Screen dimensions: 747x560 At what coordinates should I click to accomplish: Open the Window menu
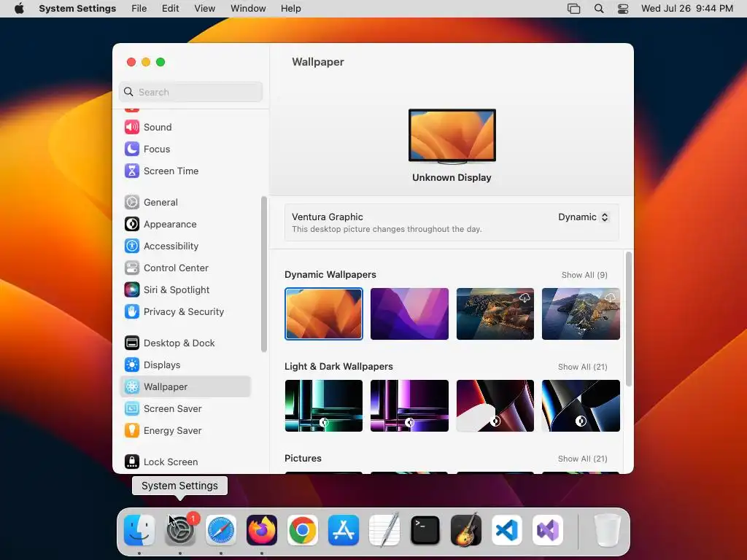248,9
